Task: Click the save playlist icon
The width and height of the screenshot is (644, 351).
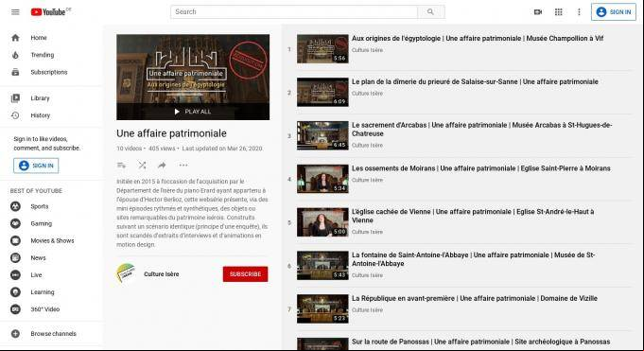Action: pyautogui.click(x=122, y=166)
